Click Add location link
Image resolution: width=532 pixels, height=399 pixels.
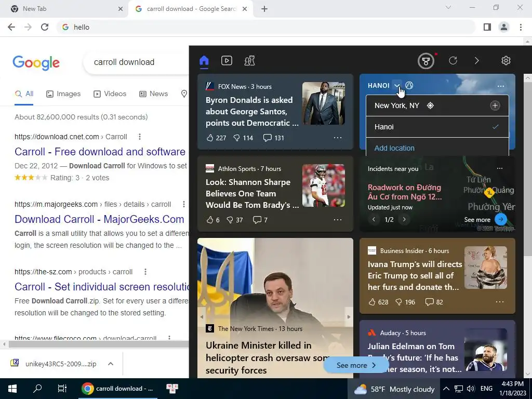pos(394,148)
